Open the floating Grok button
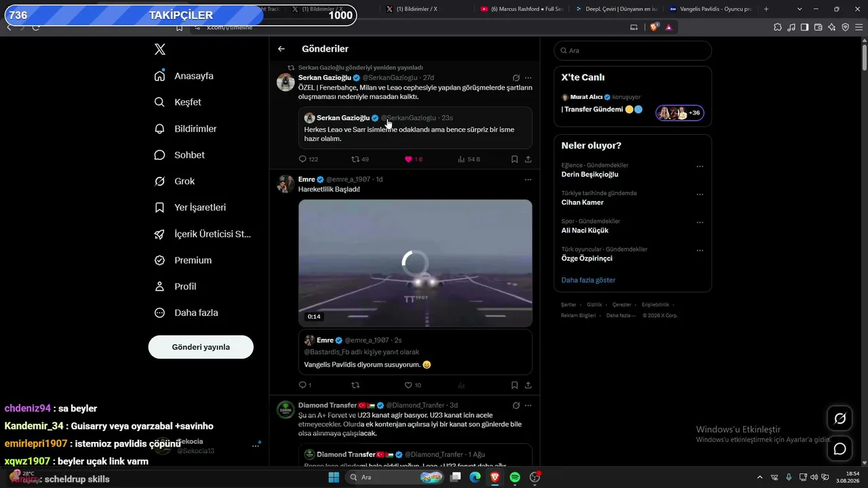This screenshot has height=488, width=868. (x=840, y=418)
